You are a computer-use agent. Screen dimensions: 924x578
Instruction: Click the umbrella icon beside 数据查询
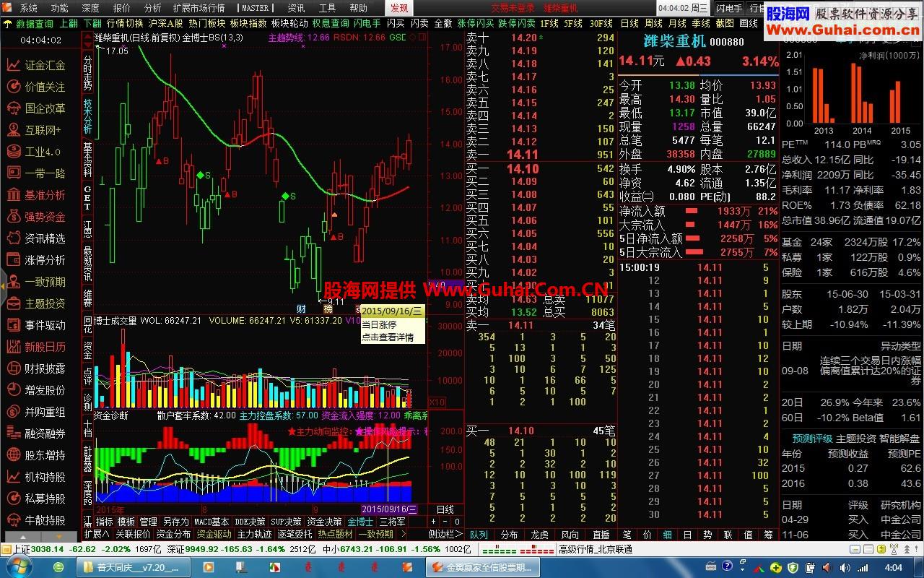tap(8, 23)
